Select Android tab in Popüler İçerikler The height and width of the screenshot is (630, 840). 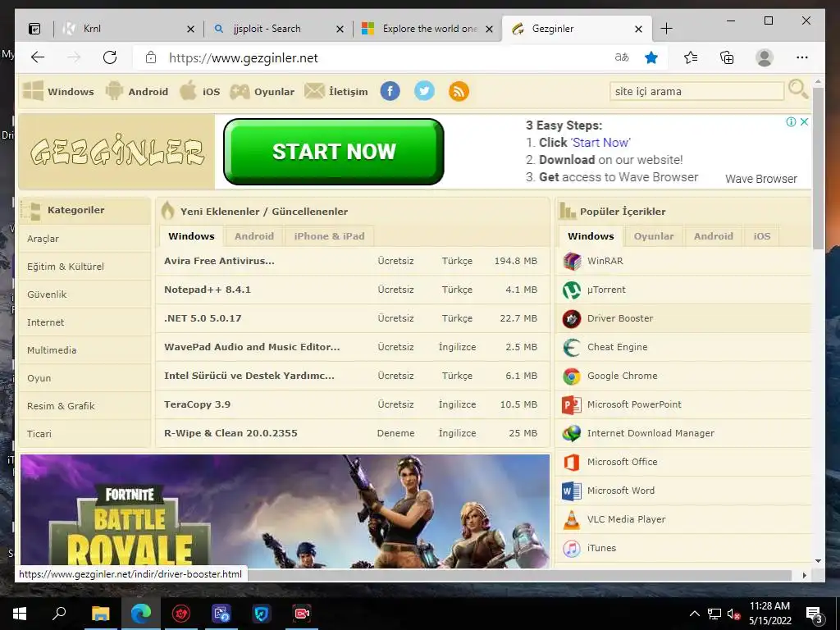click(x=713, y=236)
